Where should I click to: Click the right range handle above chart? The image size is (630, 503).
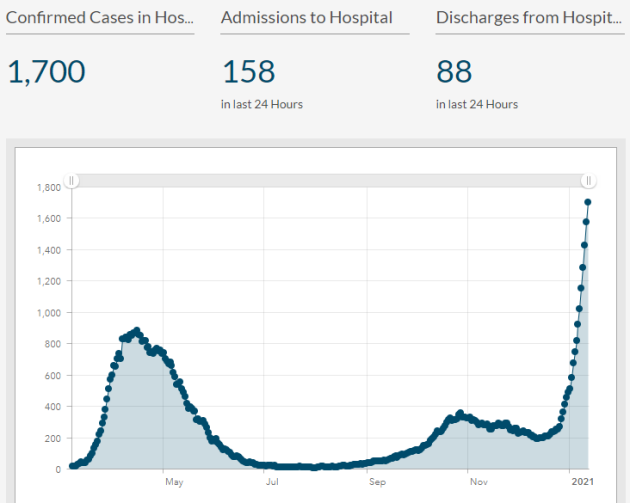(589, 181)
